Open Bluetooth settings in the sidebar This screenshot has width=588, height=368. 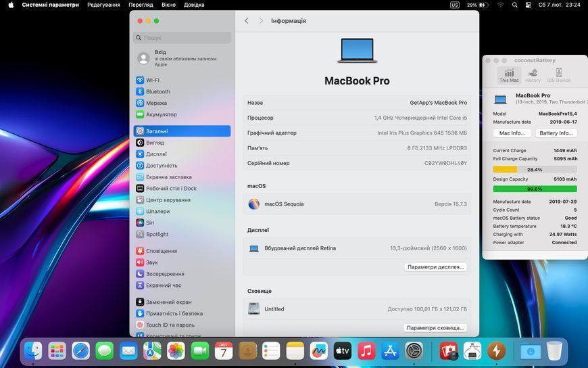pos(182,91)
